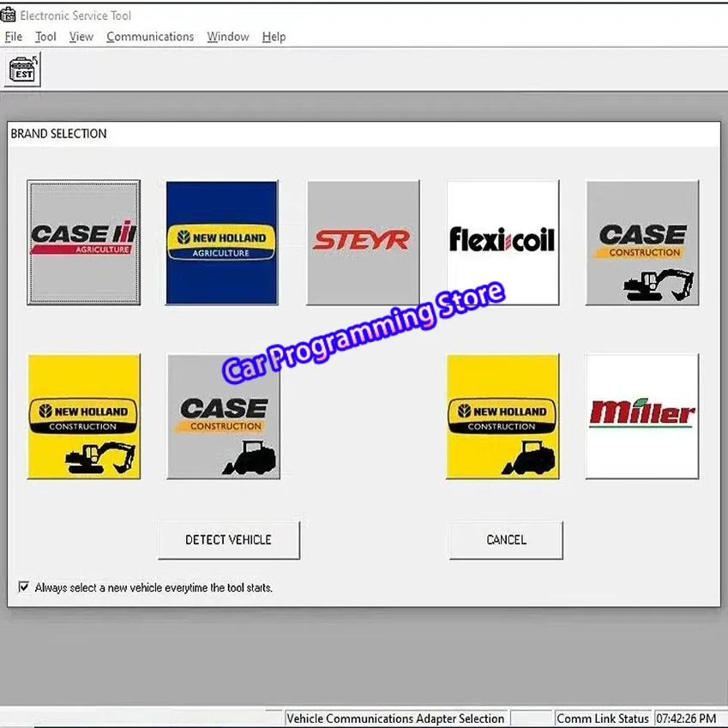The height and width of the screenshot is (728, 728).
Task: Select Case Construction tile with skid steer
Action: (x=223, y=417)
